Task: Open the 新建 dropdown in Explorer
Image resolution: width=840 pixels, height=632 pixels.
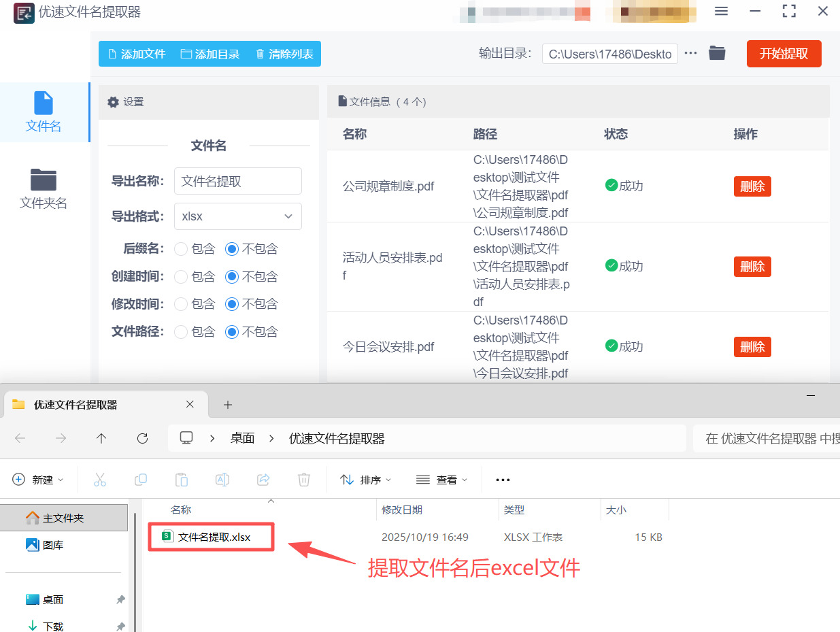Action: (x=38, y=480)
